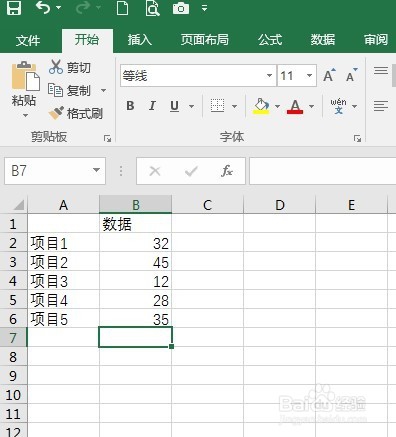396x437 pixels.
Task: Click 剪切 cut button
Action: point(70,68)
